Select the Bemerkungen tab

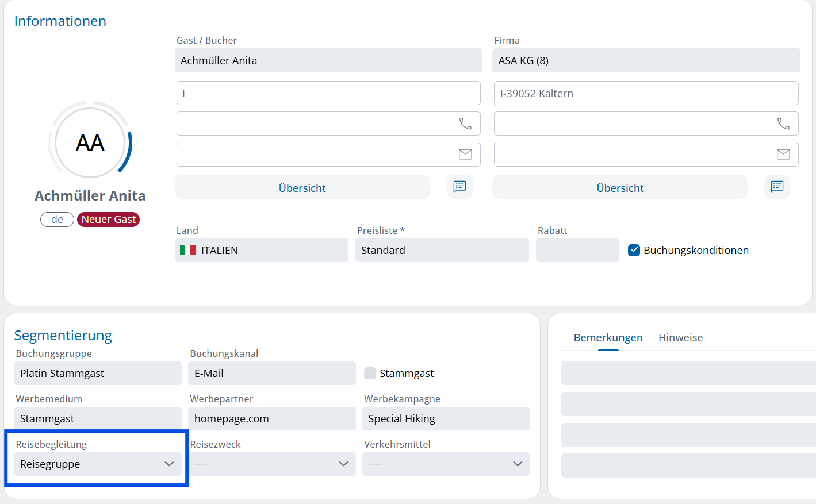point(608,338)
